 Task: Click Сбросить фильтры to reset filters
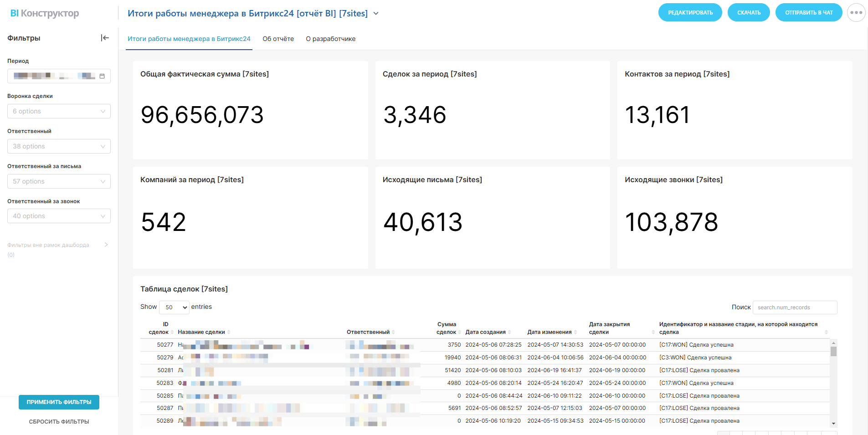(59, 422)
